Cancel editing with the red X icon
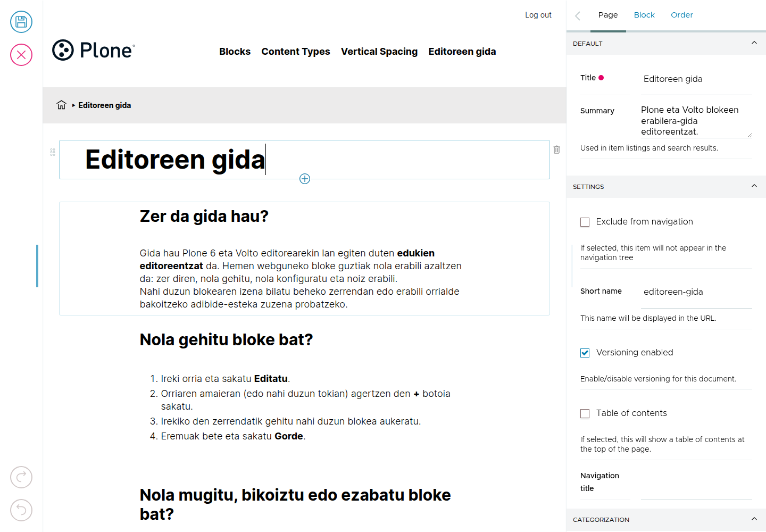 click(x=21, y=55)
